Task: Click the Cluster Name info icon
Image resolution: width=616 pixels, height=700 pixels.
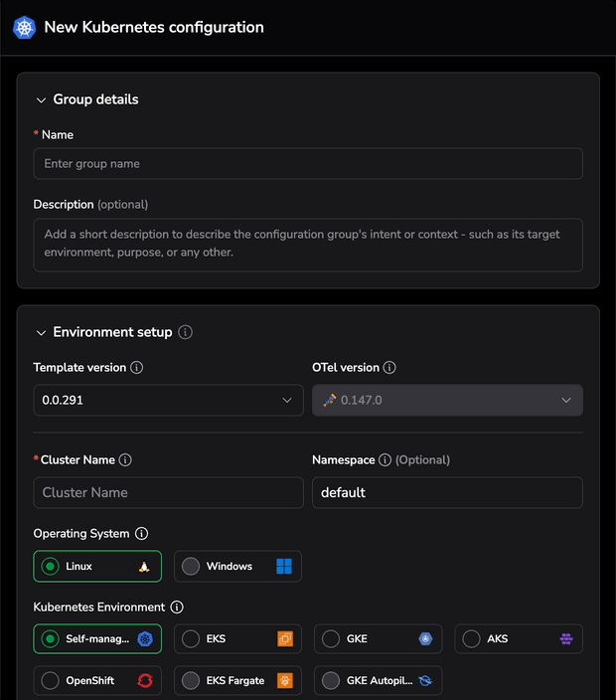Action: pyautogui.click(x=125, y=460)
